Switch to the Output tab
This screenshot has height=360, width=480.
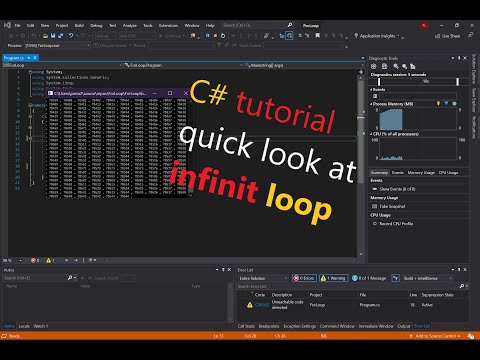404,326
